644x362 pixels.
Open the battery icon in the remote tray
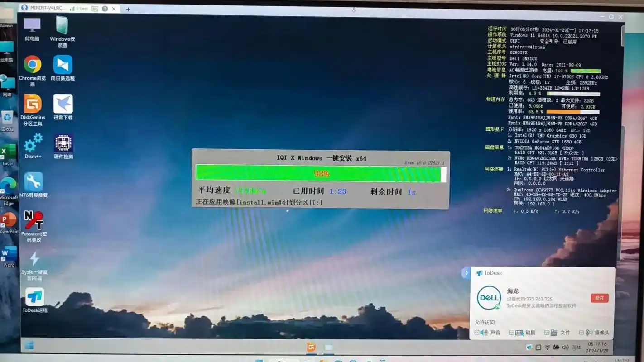click(x=556, y=348)
